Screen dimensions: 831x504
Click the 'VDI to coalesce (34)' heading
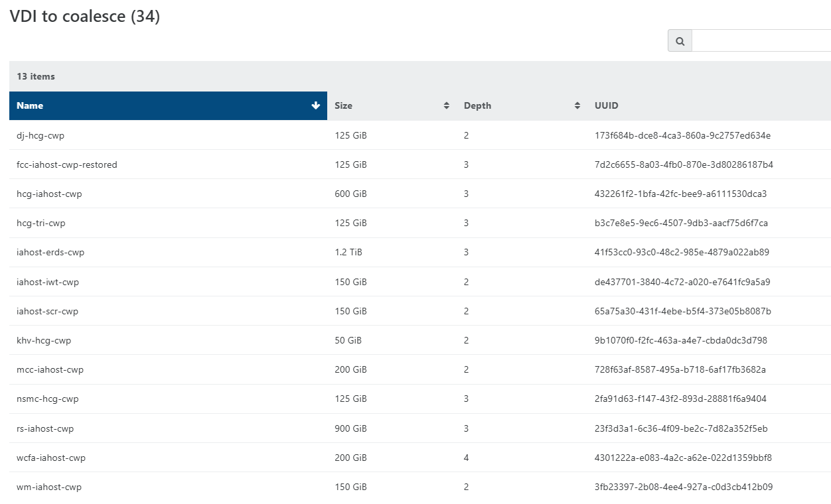click(85, 17)
